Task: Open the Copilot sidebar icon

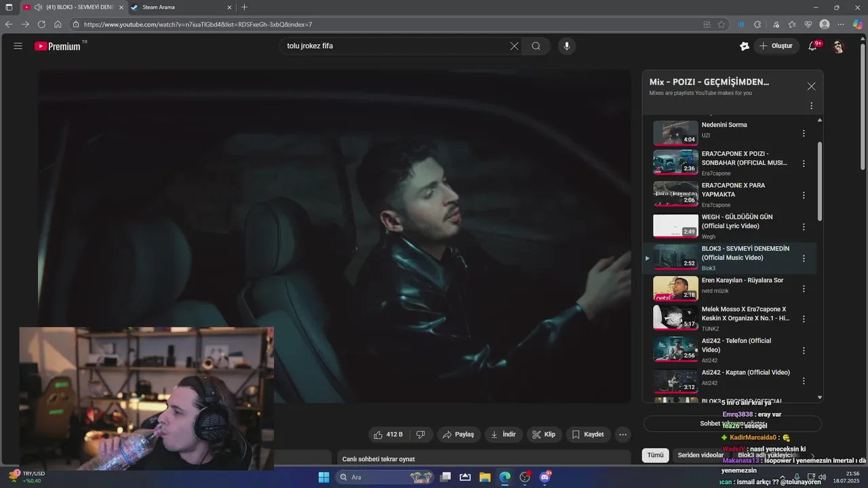Action: tap(858, 24)
